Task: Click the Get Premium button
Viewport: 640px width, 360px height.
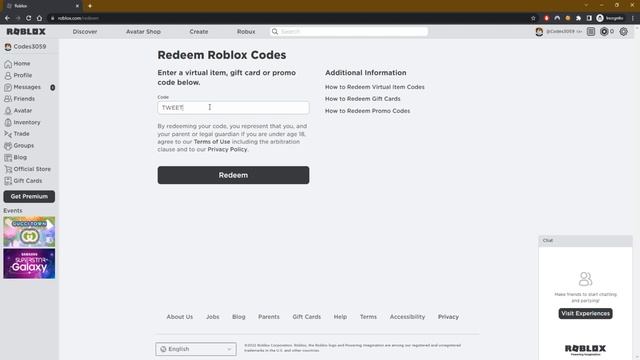Action: click(29, 197)
